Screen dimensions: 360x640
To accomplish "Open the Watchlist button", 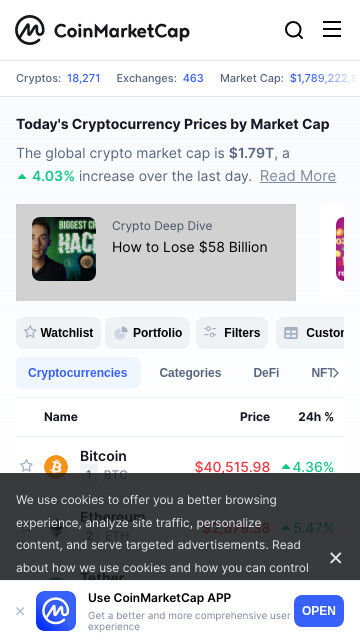I will click(58, 333).
